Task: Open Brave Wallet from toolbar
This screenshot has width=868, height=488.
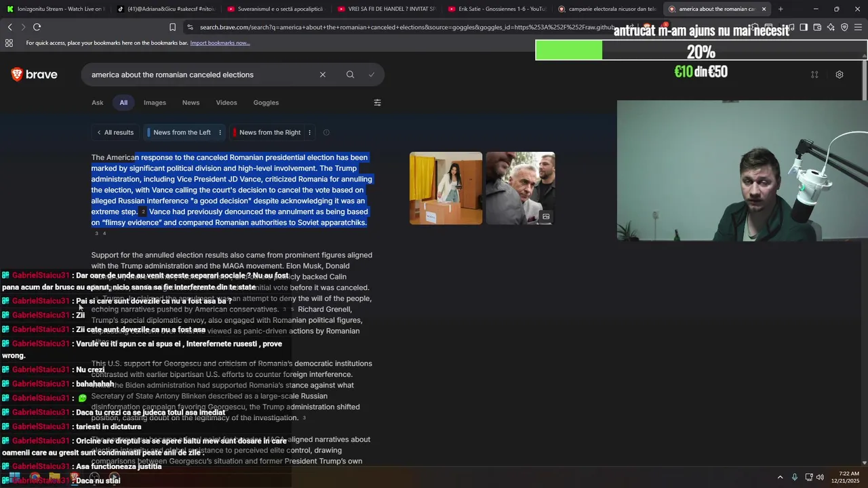Action: click(817, 27)
